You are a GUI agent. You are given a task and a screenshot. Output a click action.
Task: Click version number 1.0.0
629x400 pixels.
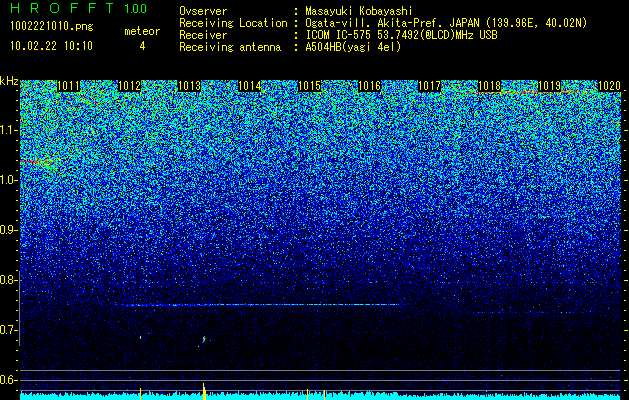pos(135,9)
